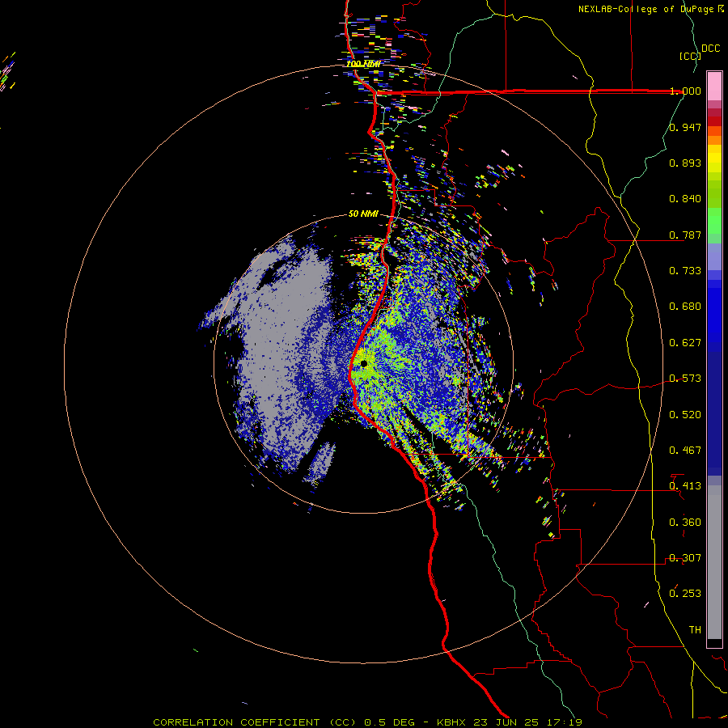Click the 1.000 value on the color scale
The width and height of the screenshot is (728, 728).
click(x=685, y=91)
